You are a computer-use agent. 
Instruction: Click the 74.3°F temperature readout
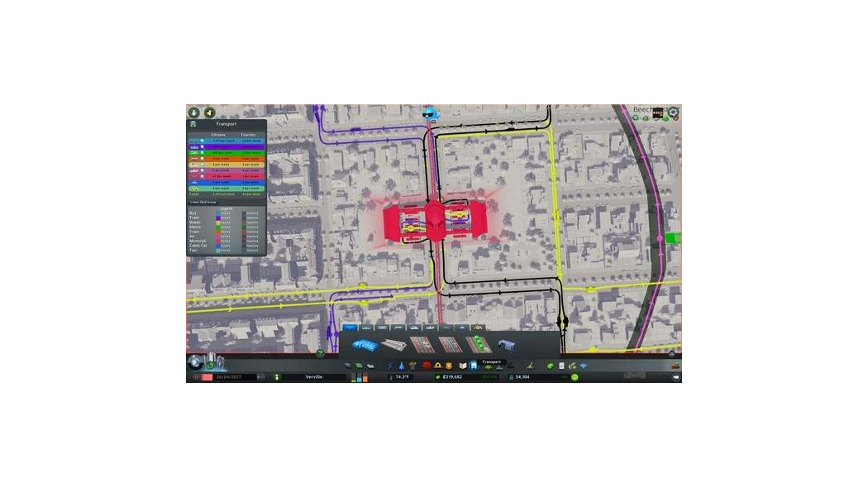pyautogui.click(x=403, y=376)
